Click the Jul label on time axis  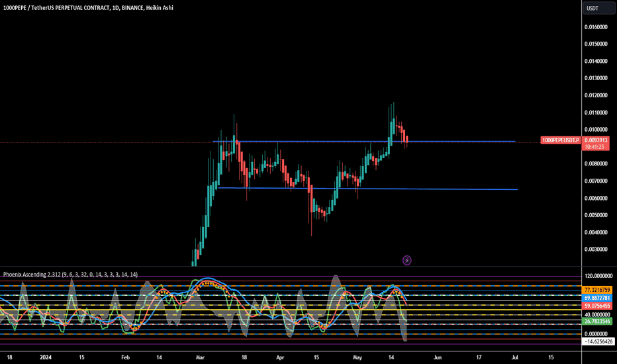tap(514, 357)
